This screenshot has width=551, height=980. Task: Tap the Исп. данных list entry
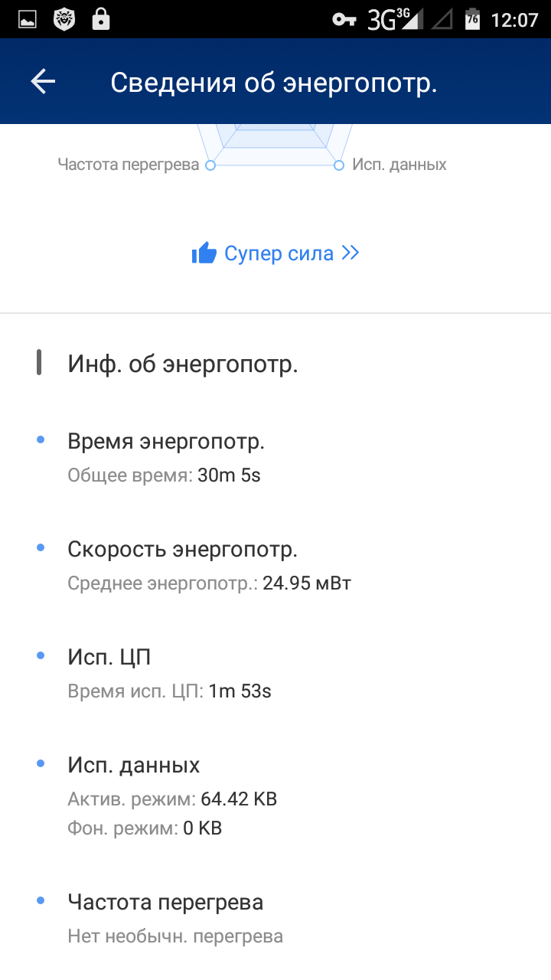pyautogui.click(x=134, y=765)
